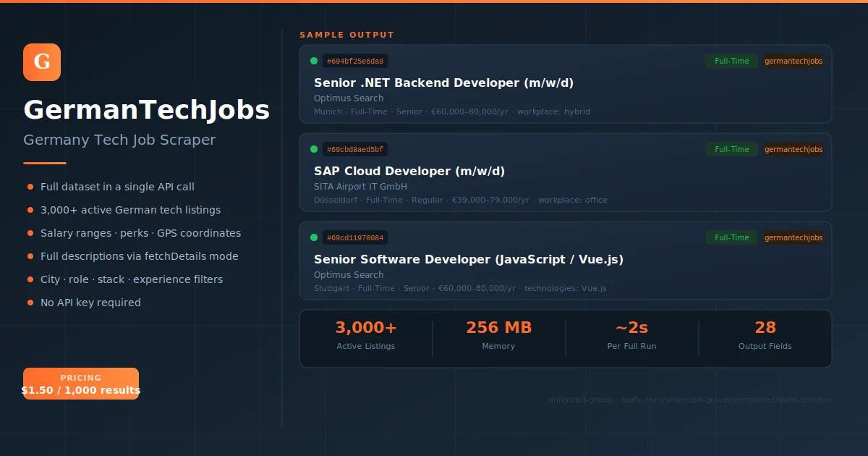Click the green status dot on SAP Cloud Developer card

tap(313, 149)
